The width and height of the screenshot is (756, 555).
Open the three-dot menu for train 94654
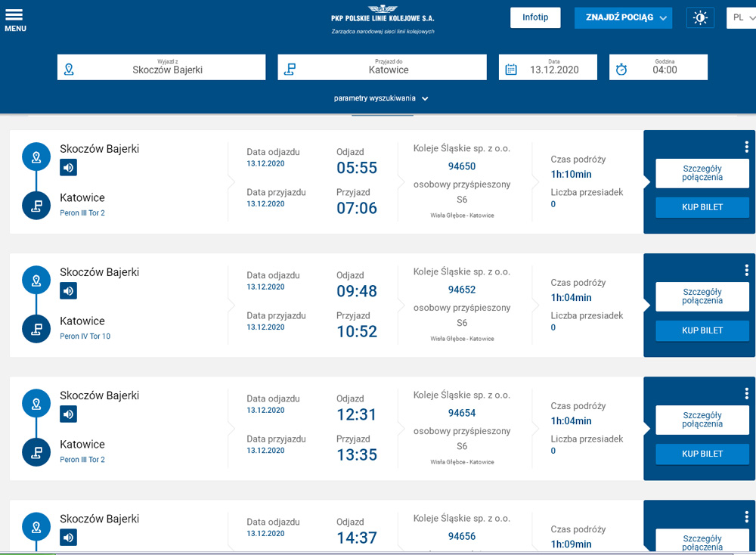coord(746,393)
